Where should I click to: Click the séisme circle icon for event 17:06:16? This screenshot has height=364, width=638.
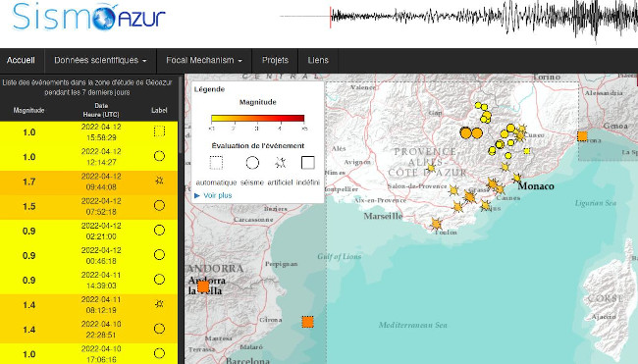coord(159,353)
